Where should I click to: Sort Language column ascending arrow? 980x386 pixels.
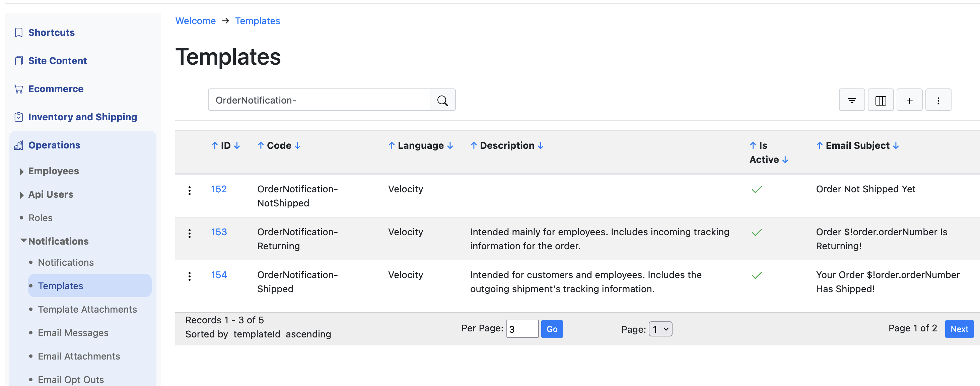(392, 145)
